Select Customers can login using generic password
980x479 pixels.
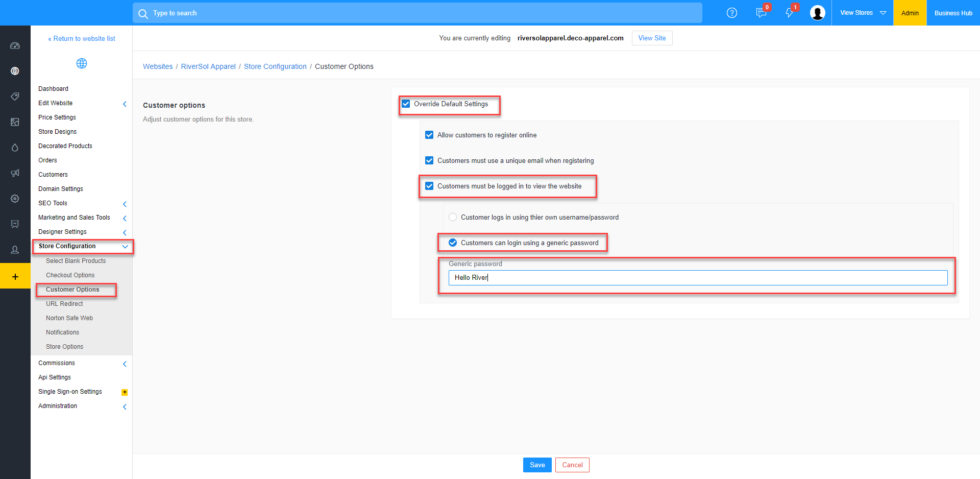click(x=453, y=243)
